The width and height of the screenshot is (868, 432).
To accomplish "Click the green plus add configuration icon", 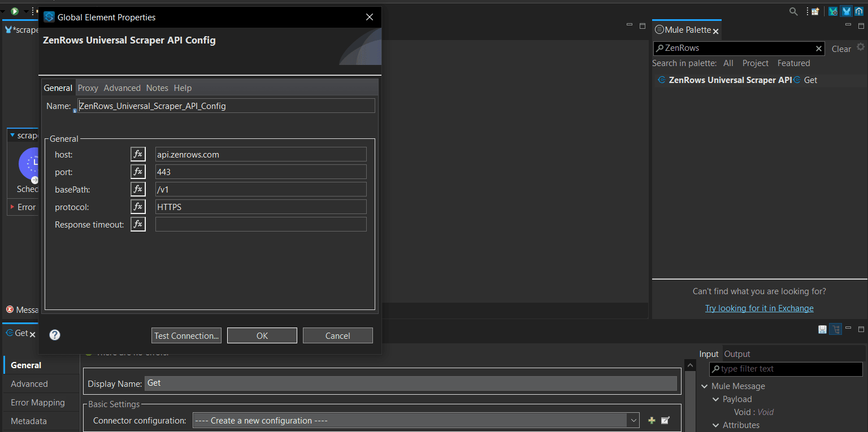I will (x=652, y=420).
